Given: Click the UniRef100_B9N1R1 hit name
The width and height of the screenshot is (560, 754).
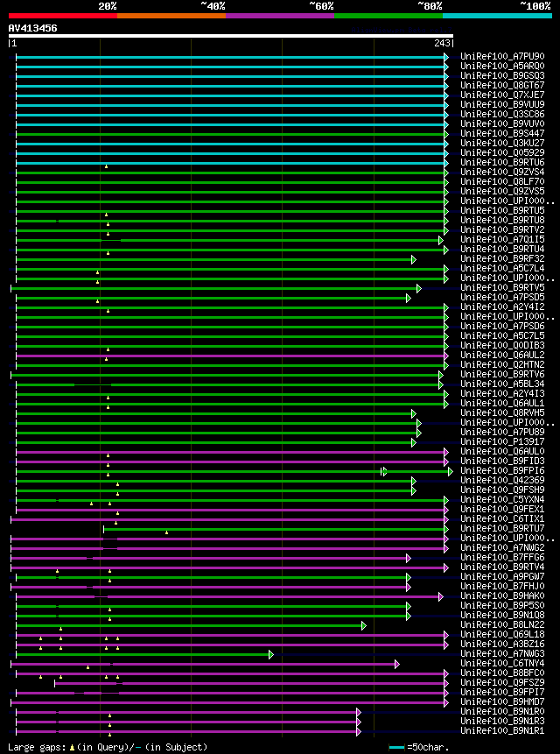Looking at the screenshot, I should [x=502, y=730].
